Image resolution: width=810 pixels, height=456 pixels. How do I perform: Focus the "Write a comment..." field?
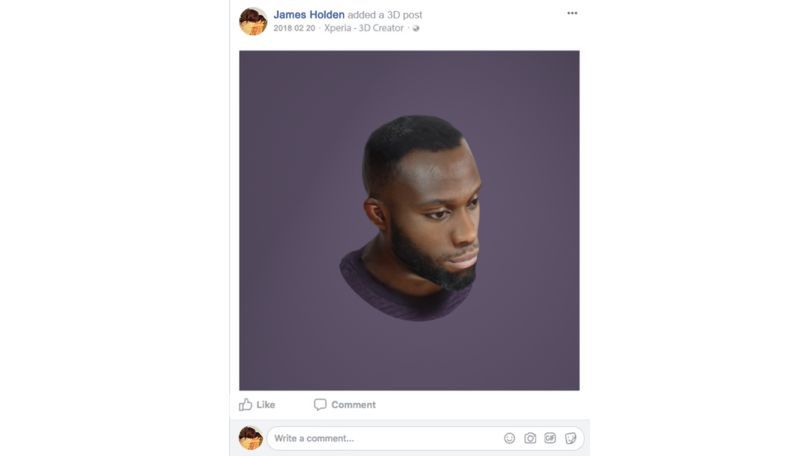click(380, 438)
